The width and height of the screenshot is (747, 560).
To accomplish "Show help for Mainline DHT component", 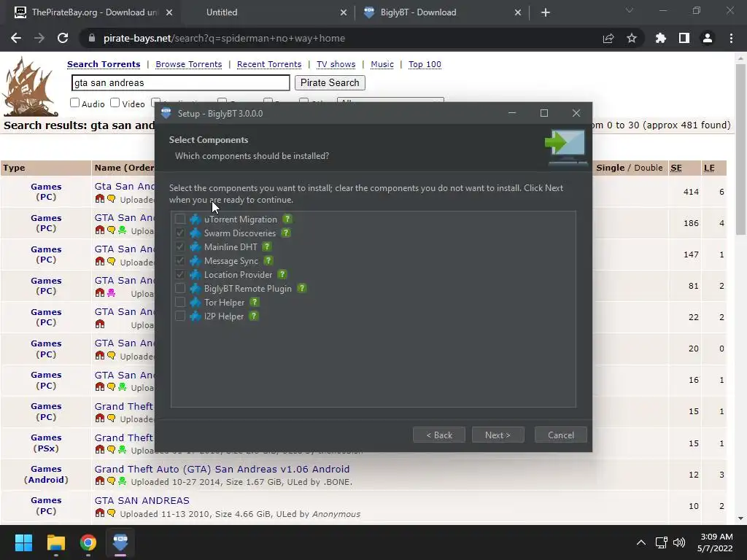I will click(267, 246).
